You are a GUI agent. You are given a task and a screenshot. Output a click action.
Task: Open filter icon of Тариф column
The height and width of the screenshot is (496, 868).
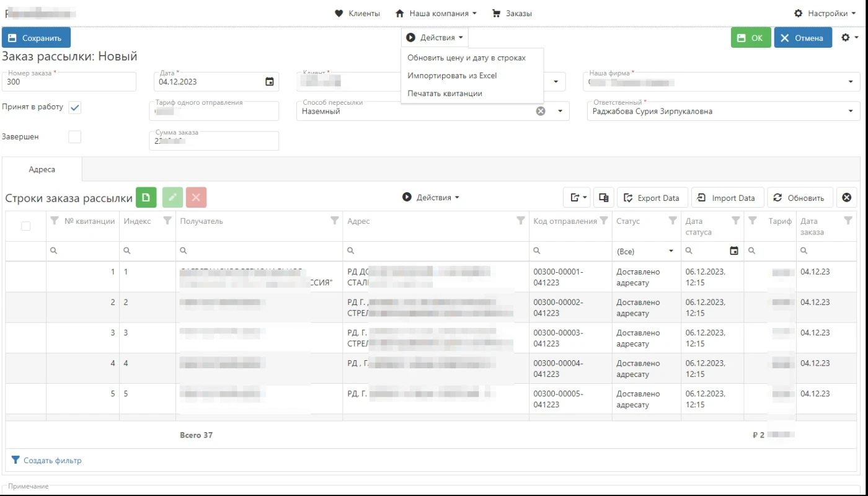752,221
